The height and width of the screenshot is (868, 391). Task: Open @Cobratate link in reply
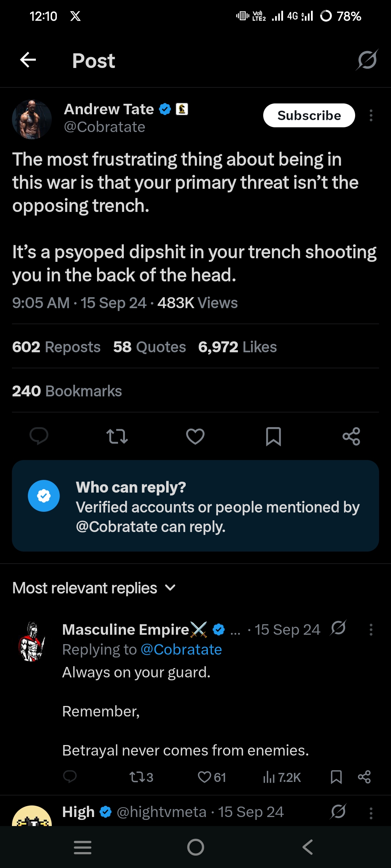click(181, 650)
